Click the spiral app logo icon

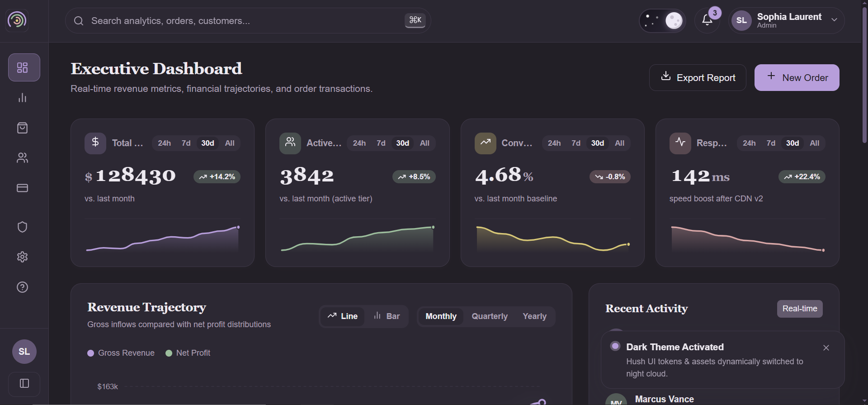(x=17, y=20)
